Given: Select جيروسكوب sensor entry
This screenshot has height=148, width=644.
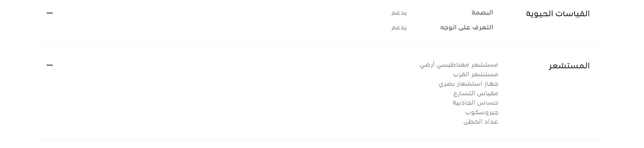Looking at the screenshot, I should click(482, 112).
